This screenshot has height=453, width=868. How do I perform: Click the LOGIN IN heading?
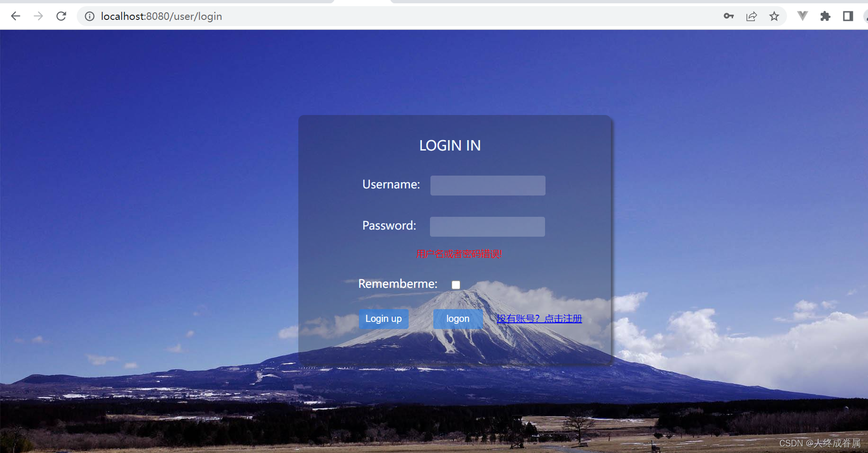click(x=450, y=145)
